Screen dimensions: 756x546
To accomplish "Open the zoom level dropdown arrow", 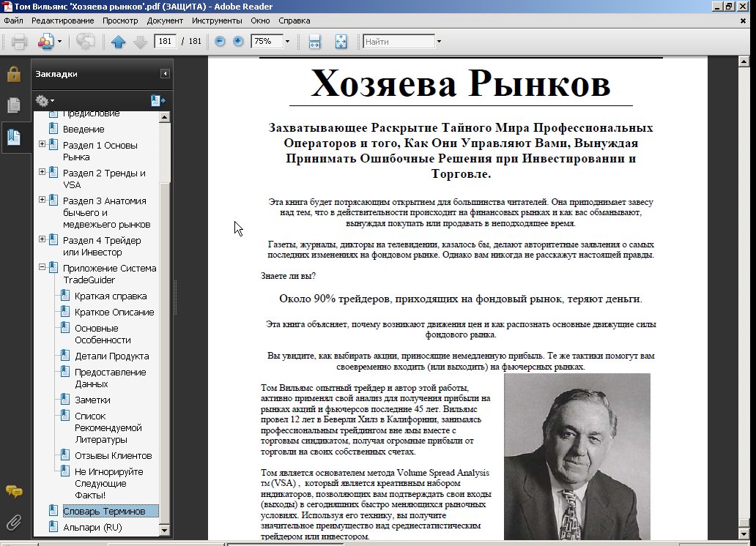I will click(x=287, y=42).
